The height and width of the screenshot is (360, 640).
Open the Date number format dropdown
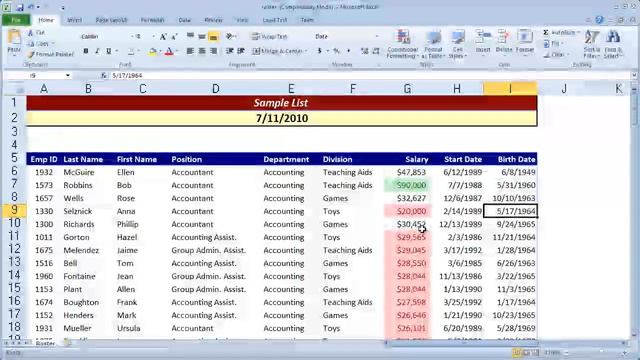tap(377, 36)
